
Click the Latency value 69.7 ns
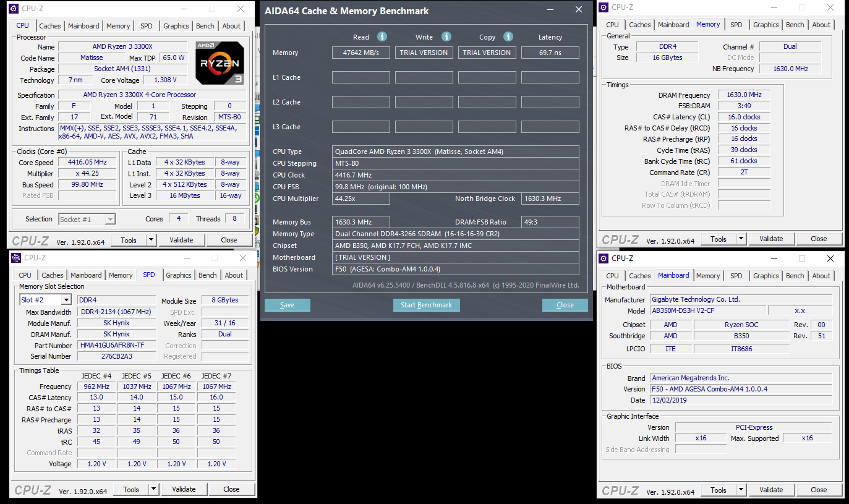(x=550, y=53)
